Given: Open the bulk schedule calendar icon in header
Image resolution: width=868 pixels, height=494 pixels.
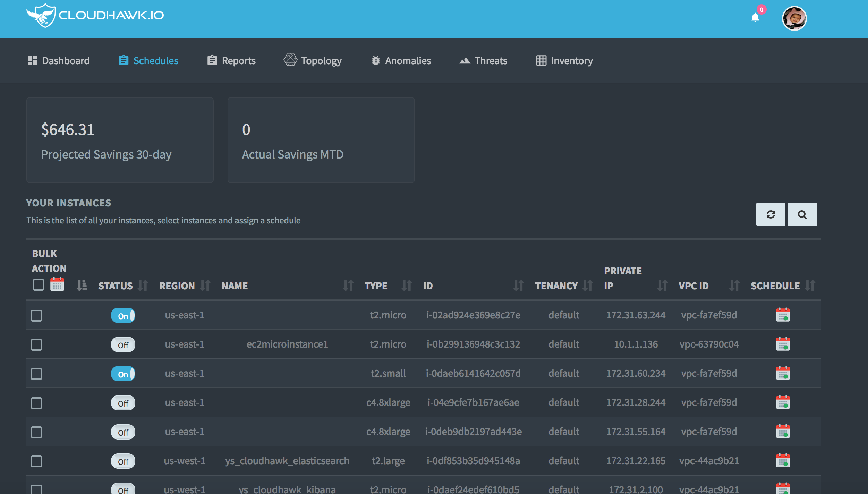Looking at the screenshot, I should (x=57, y=285).
